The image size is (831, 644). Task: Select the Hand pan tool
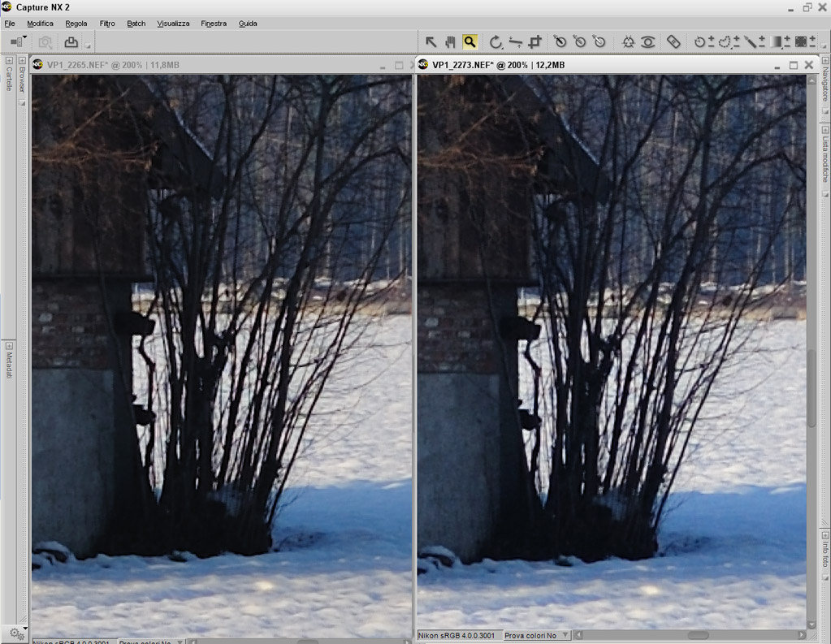450,42
